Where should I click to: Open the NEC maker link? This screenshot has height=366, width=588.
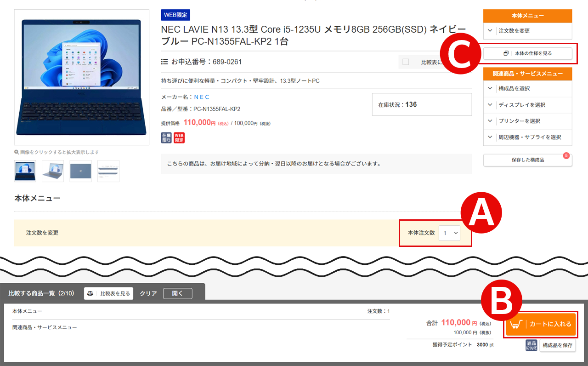[202, 97]
